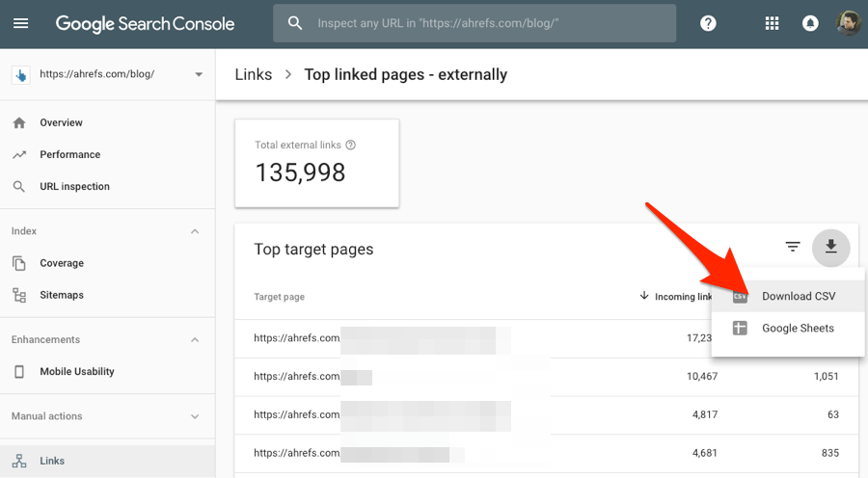Image resolution: width=868 pixels, height=478 pixels.
Task: Go to Performance report
Action: pos(69,155)
